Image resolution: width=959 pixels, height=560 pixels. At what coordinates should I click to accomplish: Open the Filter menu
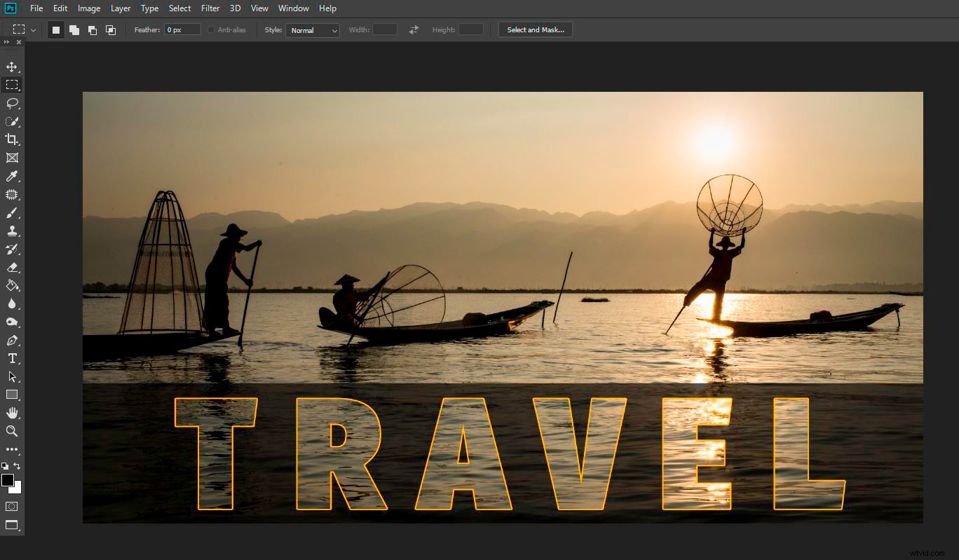[210, 8]
